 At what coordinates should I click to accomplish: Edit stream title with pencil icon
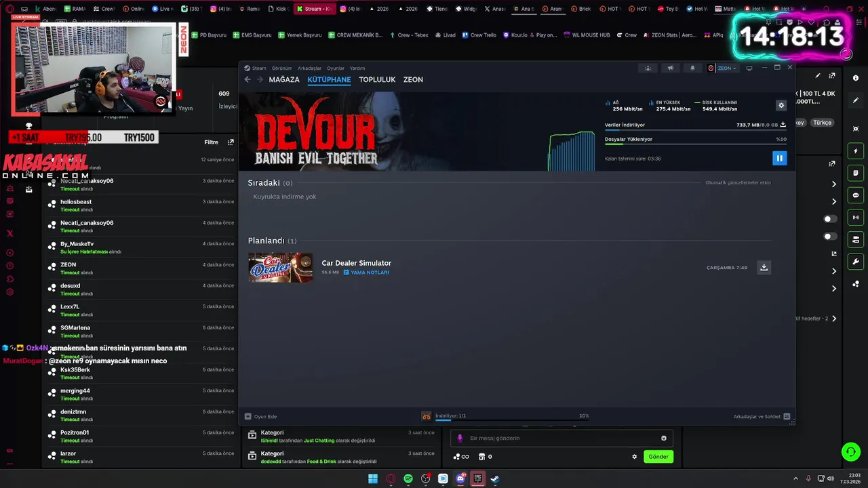[818, 76]
